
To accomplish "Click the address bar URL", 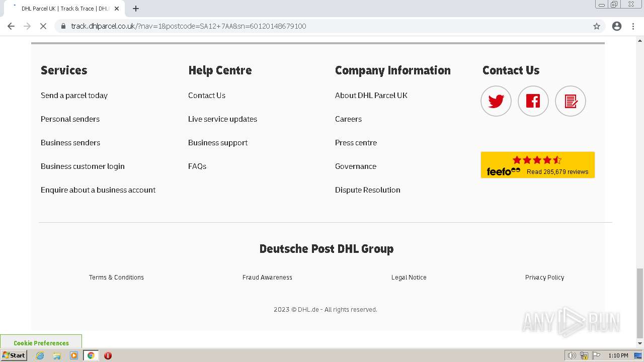I will pos(189,26).
